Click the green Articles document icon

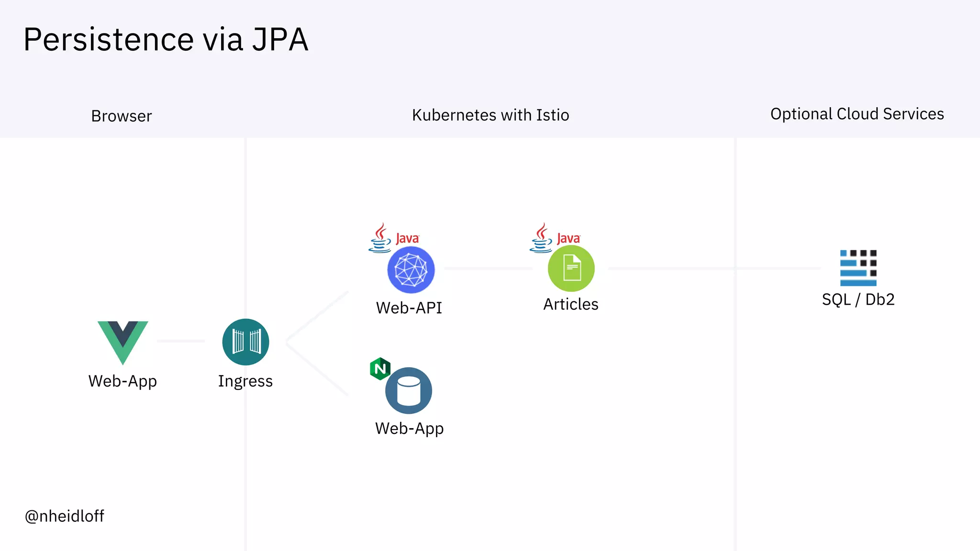pyautogui.click(x=571, y=268)
